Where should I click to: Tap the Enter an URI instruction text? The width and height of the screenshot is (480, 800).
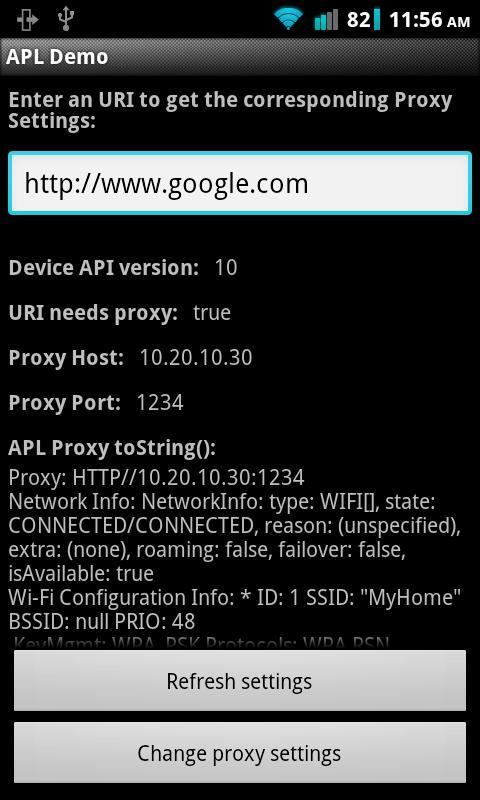pos(231,110)
